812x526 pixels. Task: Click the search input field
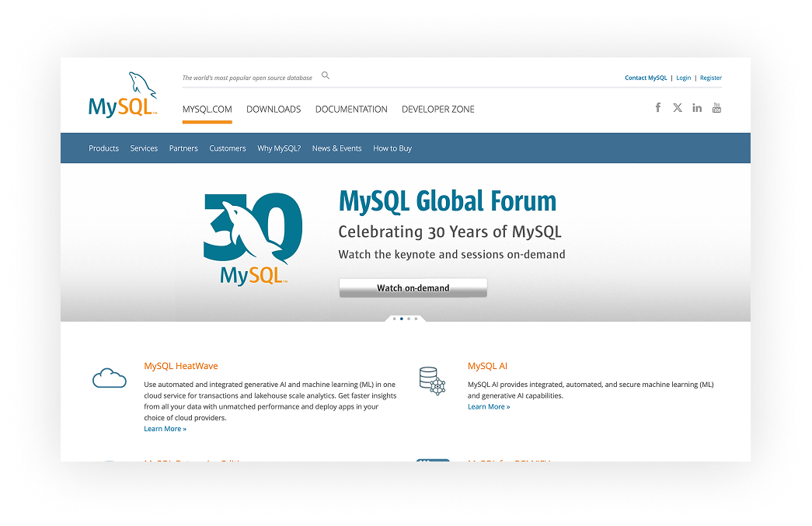click(249, 77)
